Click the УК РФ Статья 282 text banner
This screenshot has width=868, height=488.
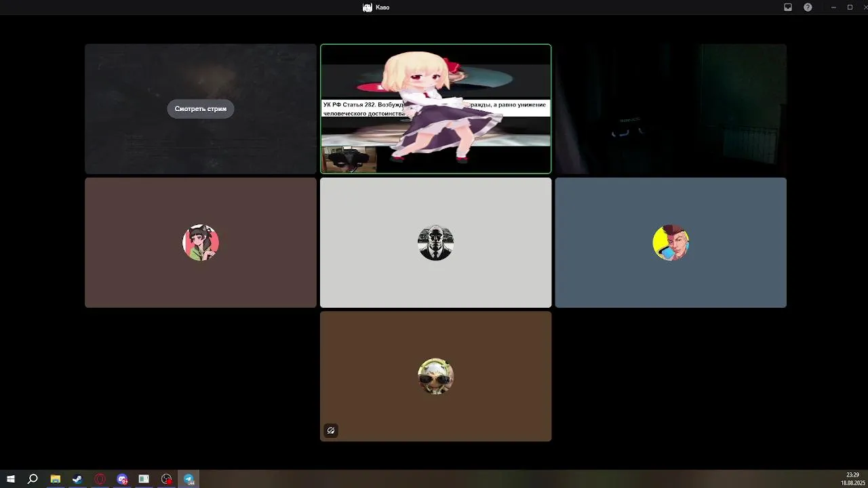click(x=435, y=108)
